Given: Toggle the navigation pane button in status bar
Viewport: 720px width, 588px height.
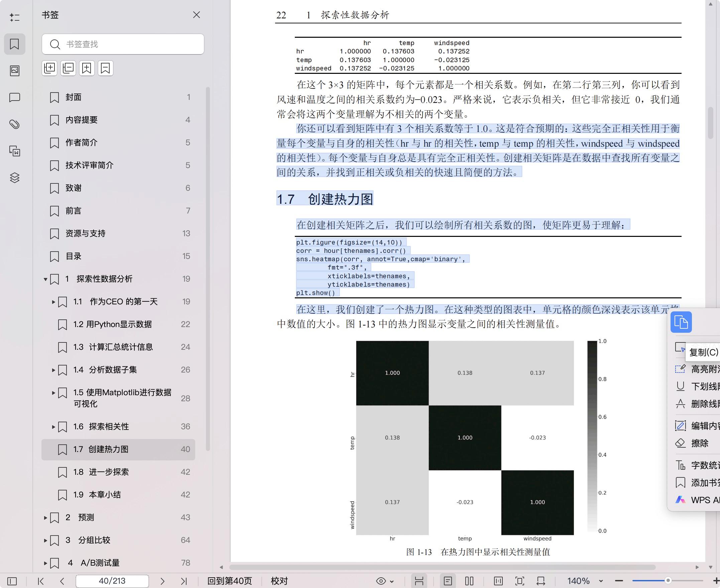Looking at the screenshot, I should coord(12,581).
